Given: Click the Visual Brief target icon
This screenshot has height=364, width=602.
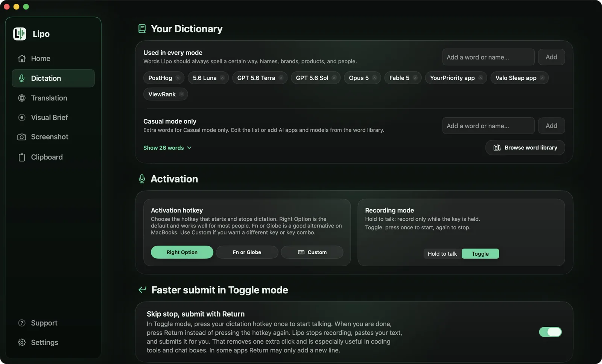Looking at the screenshot, I should tap(22, 118).
